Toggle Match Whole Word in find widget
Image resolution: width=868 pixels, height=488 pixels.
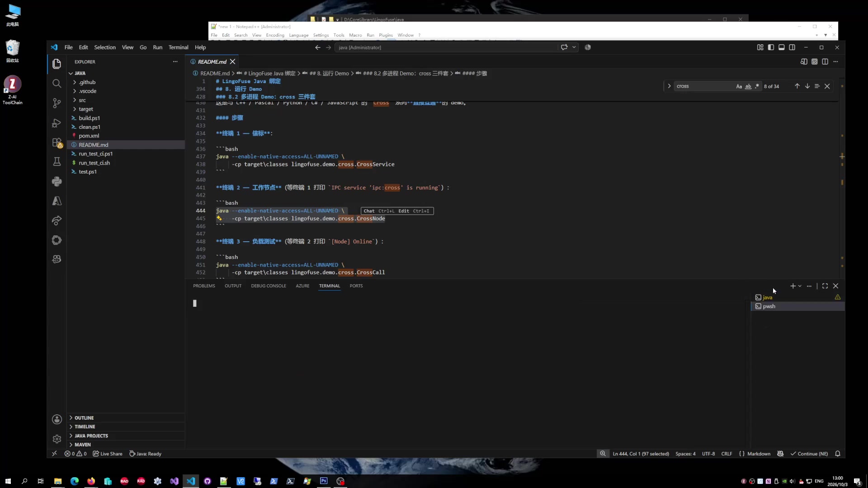(748, 86)
